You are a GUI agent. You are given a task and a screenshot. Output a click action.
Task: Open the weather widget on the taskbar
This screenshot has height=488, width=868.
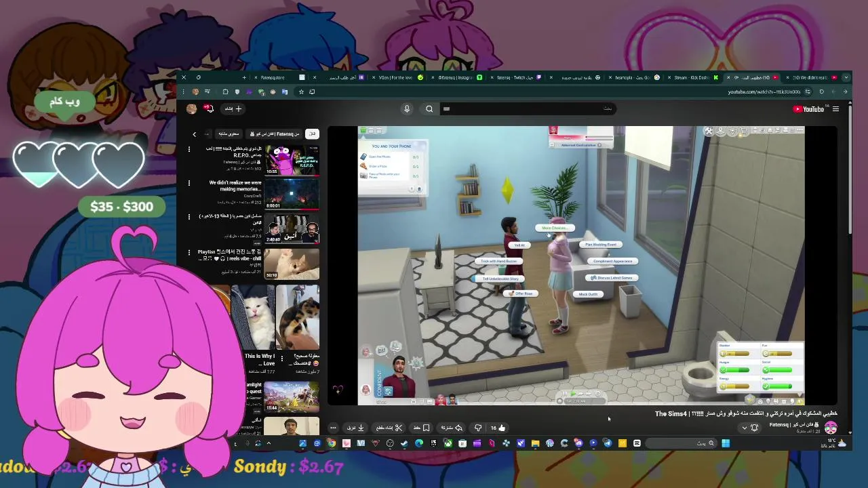click(833, 443)
